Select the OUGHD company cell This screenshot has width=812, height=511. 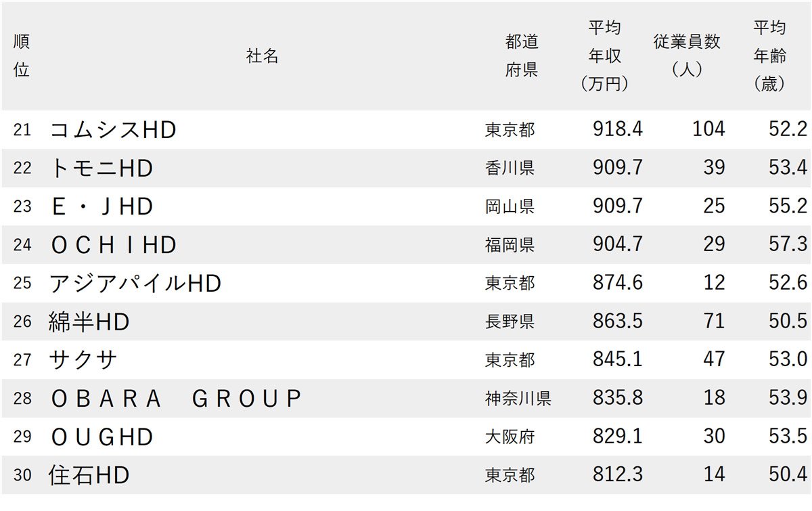click(x=101, y=437)
